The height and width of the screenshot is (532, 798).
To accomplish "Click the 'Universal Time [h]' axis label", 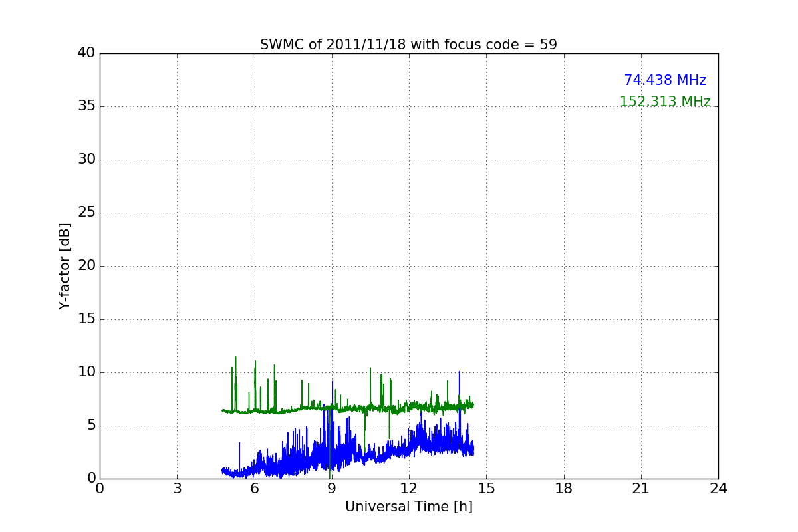I will click(409, 507).
